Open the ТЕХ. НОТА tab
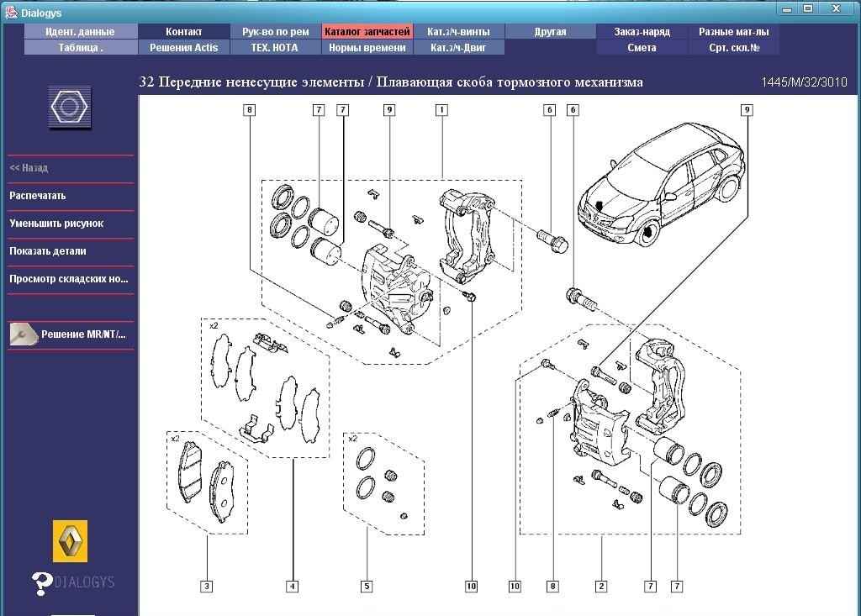The width and height of the screenshot is (861, 616). pyautogui.click(x=275, y=47)
